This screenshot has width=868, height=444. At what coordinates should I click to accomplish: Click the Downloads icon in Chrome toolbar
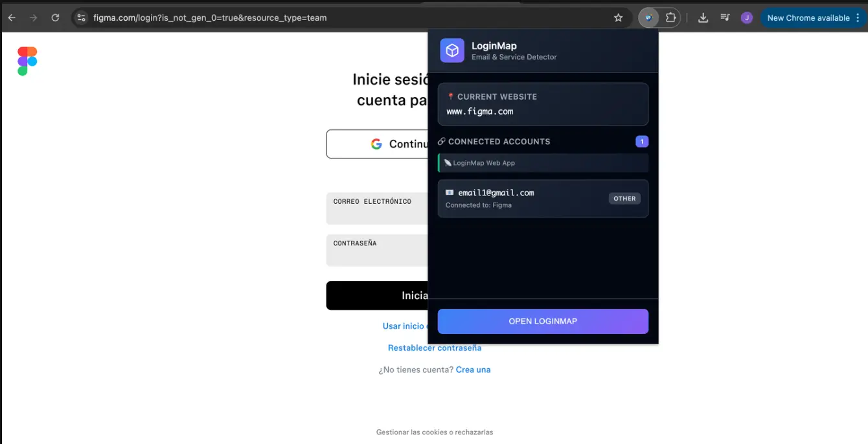tap(703, 17)
